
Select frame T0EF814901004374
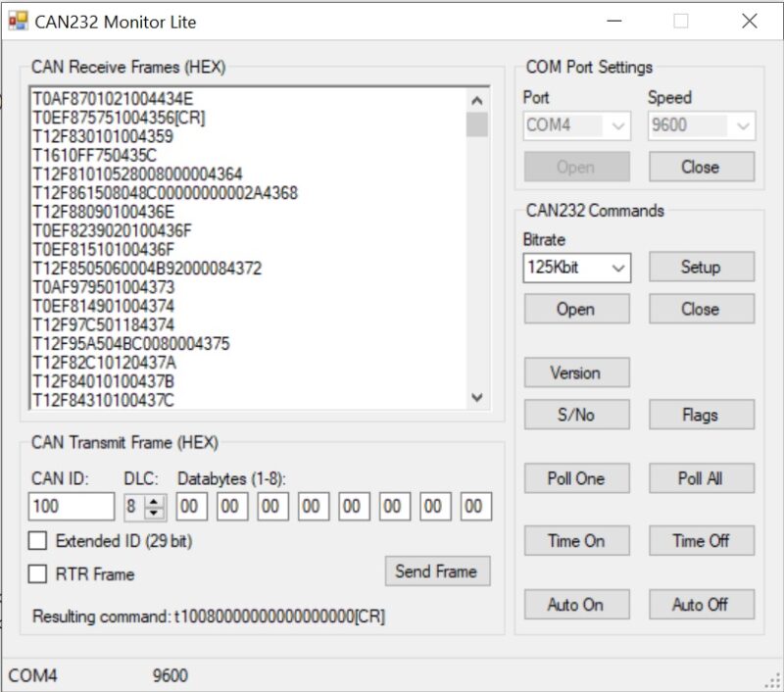point(104,306)
